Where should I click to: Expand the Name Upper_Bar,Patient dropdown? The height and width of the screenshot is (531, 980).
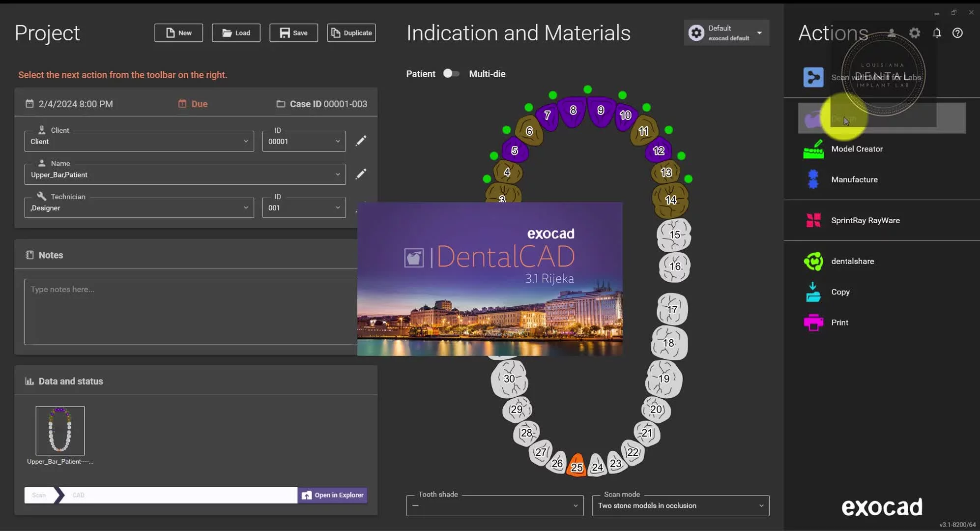point(185,175)
